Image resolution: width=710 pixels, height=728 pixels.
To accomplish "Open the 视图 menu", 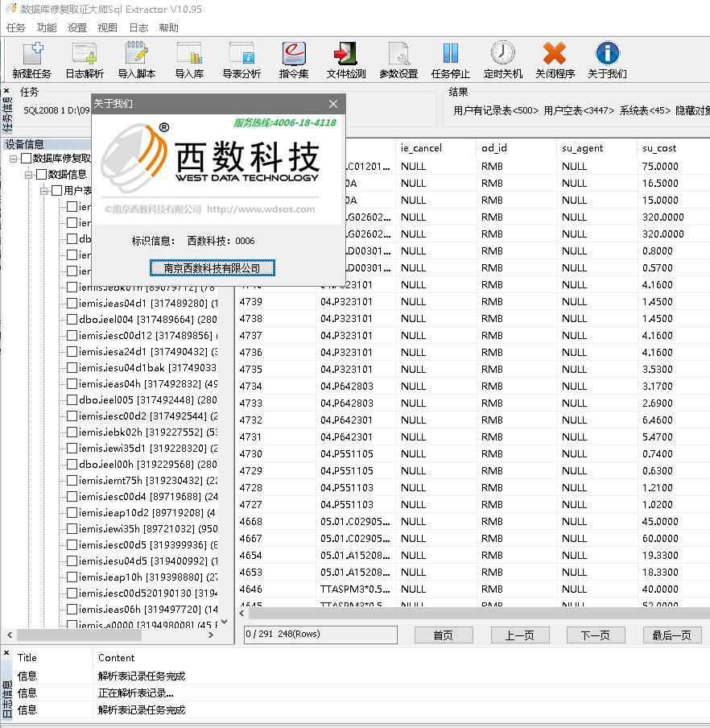I will [x=107, y=28].
